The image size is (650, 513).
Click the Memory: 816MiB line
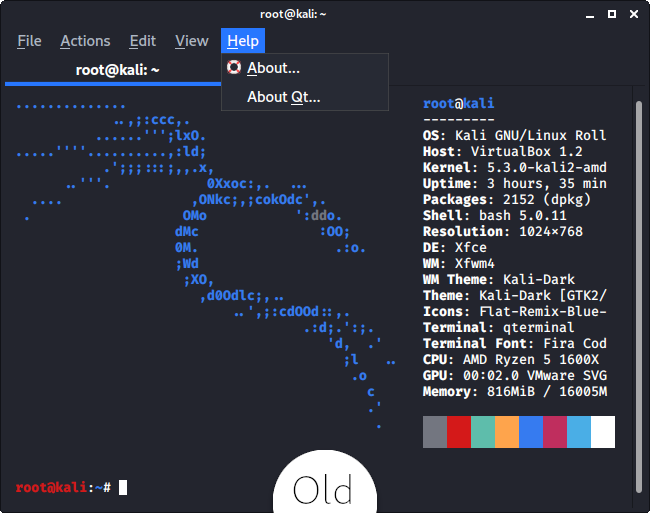pyautogui.click(x=514, y=392)
